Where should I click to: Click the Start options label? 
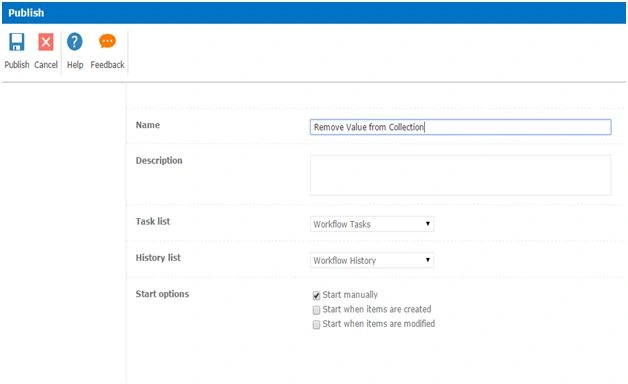[162, 294]
